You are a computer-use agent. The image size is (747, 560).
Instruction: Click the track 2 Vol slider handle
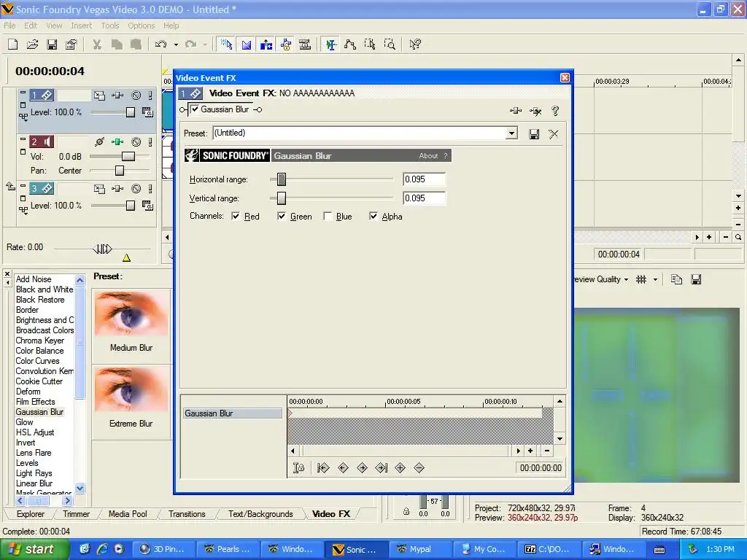pos(128,156)
